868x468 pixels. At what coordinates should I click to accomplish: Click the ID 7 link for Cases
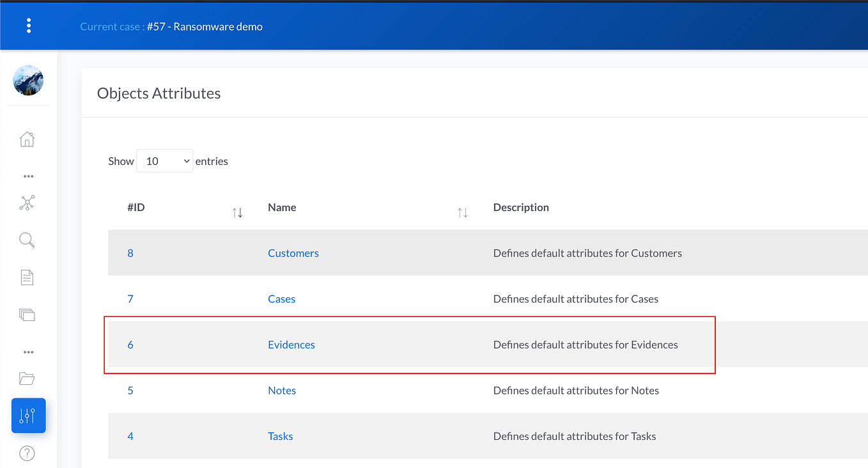[130, 299]
